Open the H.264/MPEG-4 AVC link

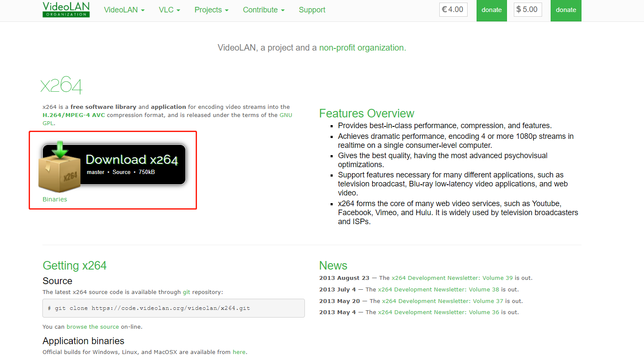(74, 115)
